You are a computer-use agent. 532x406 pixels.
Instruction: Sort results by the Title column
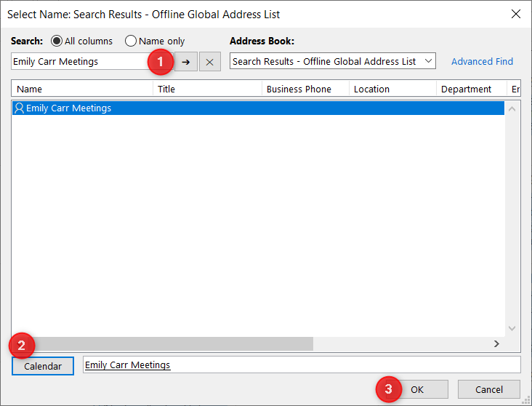(207, 89)
